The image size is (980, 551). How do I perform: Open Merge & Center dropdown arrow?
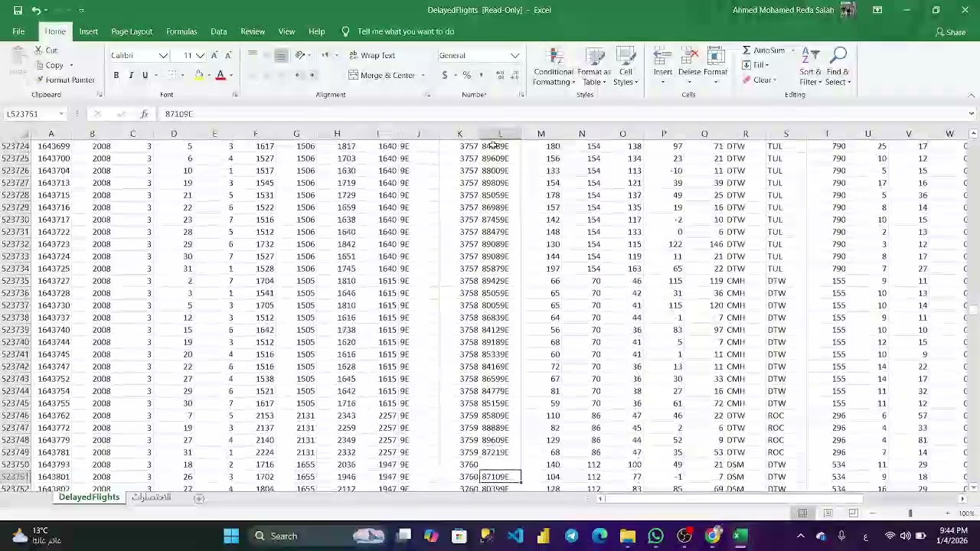tap(423, 75)
